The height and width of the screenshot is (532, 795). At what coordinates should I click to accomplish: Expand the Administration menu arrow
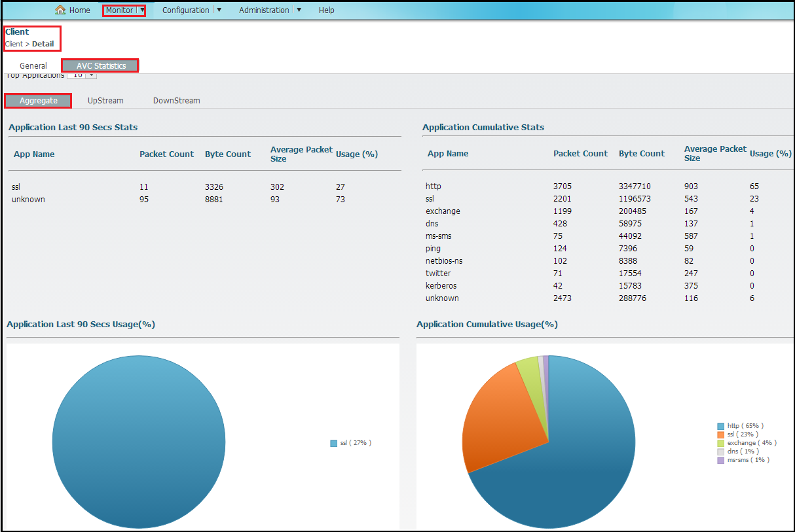coord(299,10)
